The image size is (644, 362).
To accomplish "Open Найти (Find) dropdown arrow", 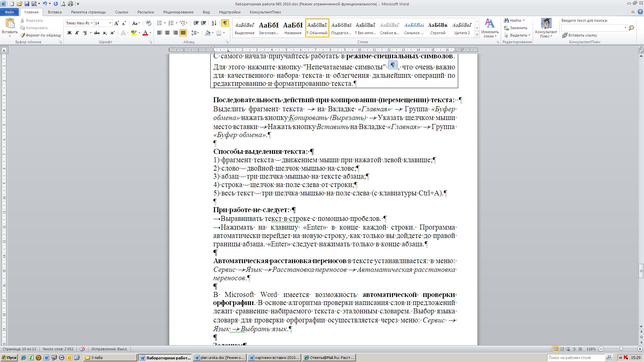I will click(524, 20).
